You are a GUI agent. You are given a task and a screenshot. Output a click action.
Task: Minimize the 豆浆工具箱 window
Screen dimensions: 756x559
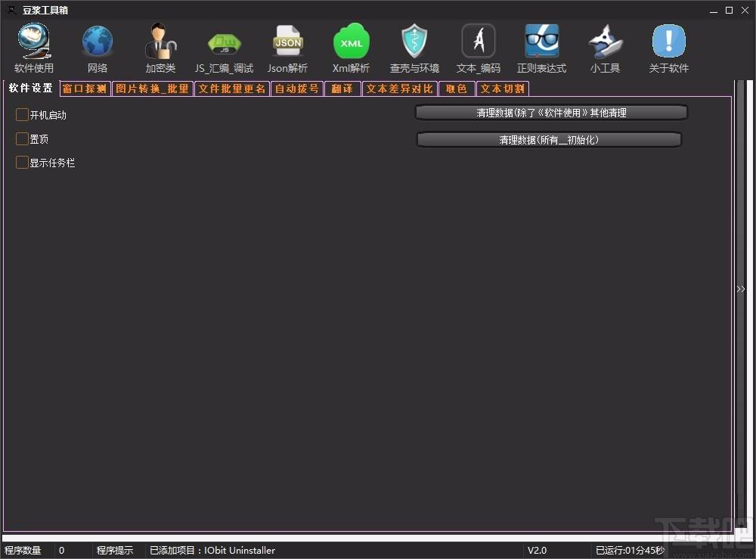(x=714, y=10)
